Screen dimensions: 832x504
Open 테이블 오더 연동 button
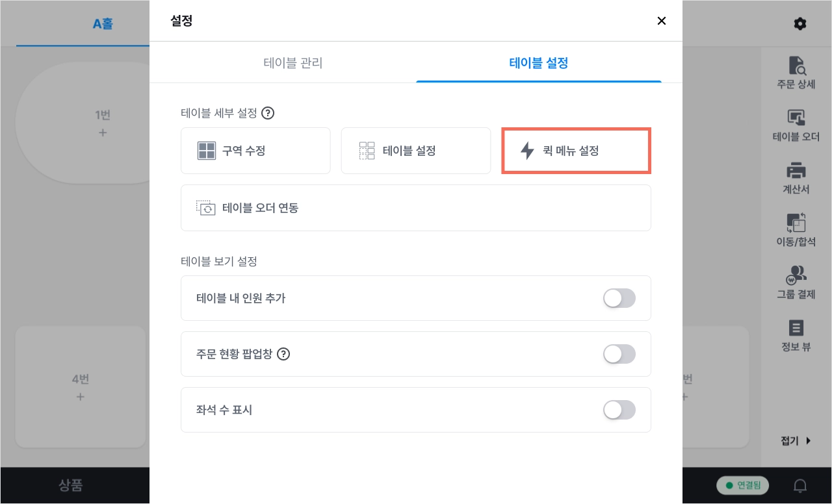tap(416, 208)
